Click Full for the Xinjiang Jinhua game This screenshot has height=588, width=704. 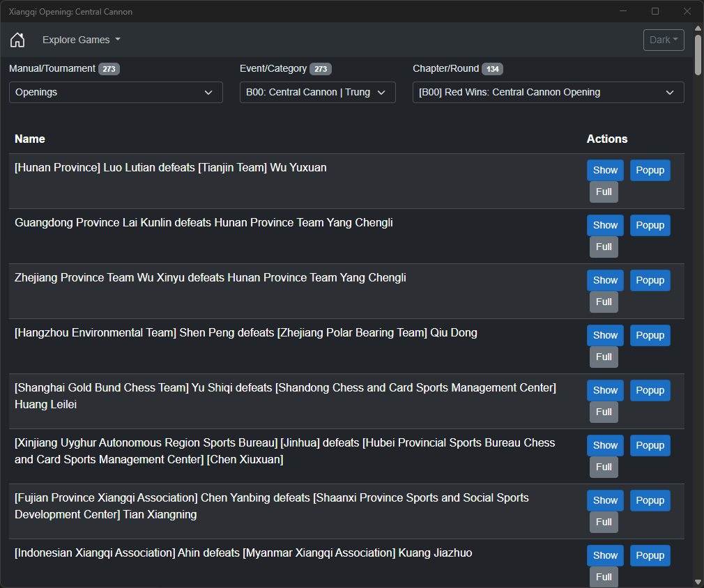[604, 467]
